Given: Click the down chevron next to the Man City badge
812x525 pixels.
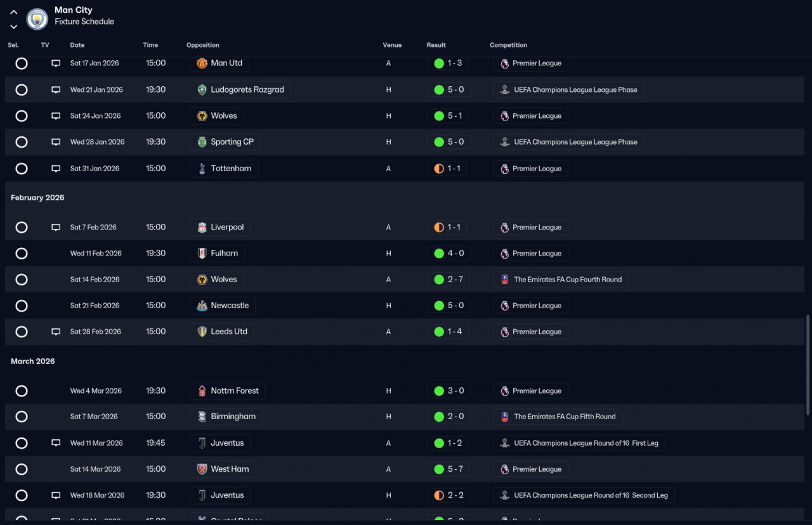Looking at the screenshot, I should pos(14,27).
